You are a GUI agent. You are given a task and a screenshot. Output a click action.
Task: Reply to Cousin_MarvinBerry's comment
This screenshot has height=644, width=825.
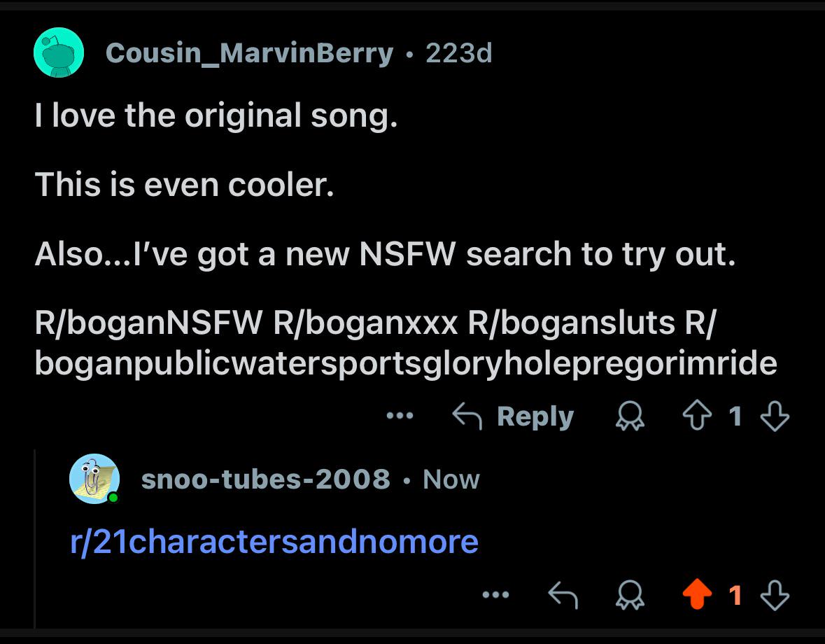click(535, 416)
